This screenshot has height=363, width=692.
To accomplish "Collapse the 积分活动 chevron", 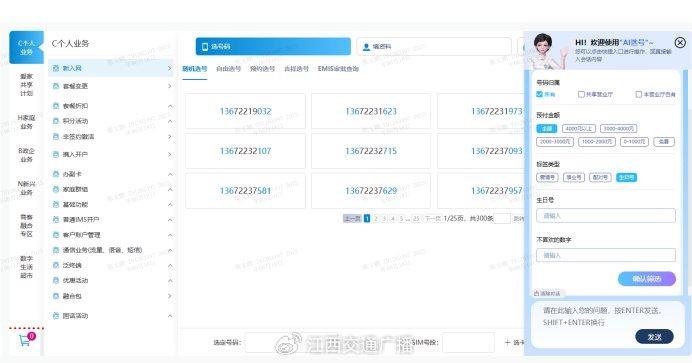I will click(x=170, y=121).
